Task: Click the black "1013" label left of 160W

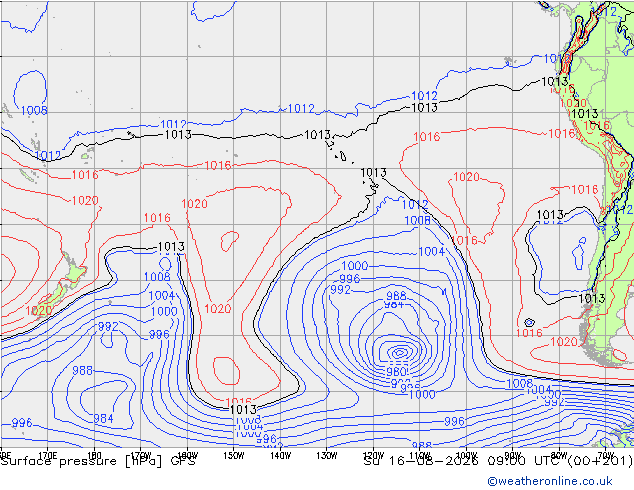Action: click(x=178, y=134)
